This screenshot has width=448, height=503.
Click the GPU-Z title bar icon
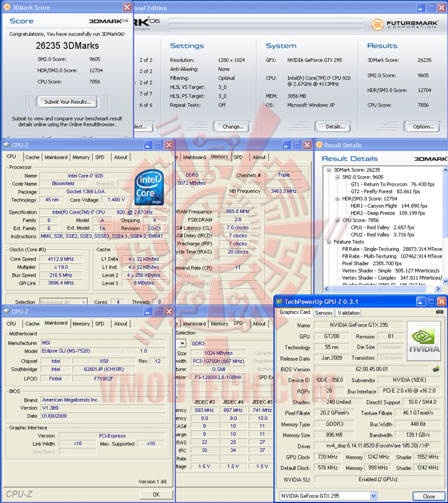(x=280, y=301)
